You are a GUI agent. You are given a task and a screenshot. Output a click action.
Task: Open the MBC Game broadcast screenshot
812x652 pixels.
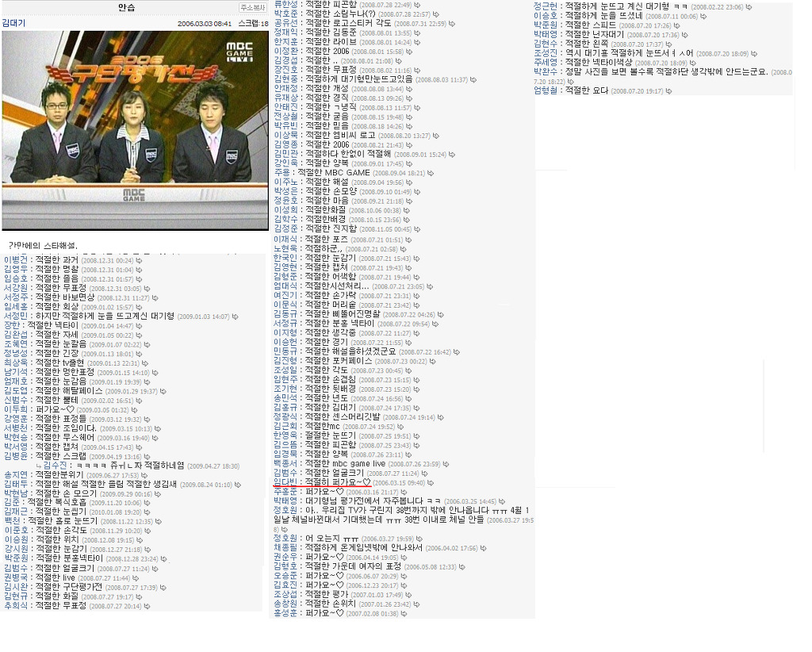135,131
